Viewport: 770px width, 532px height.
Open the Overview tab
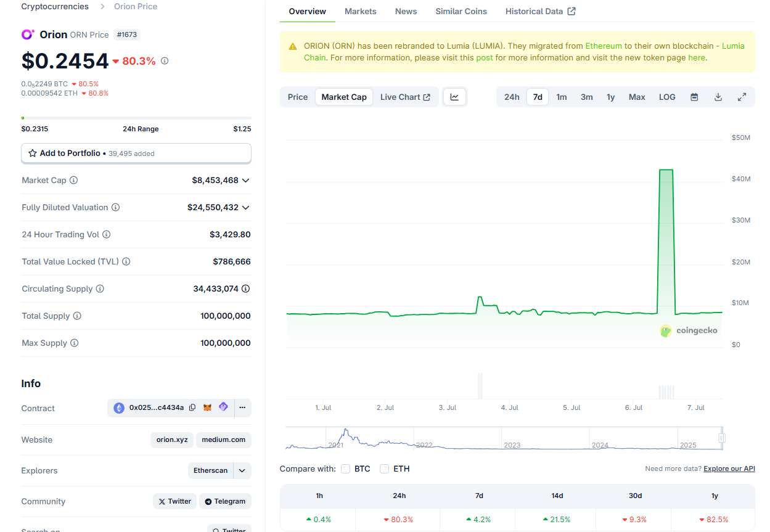point(308,11)
